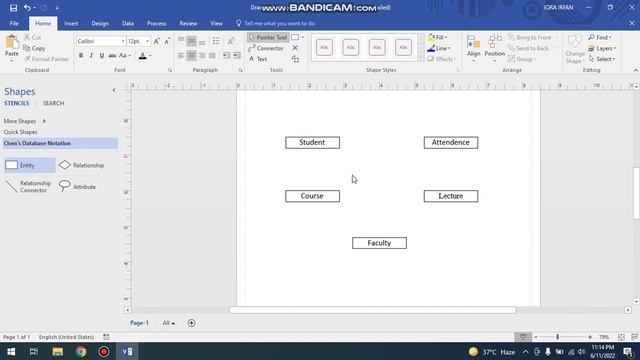This screenshot has height=360, width=640.
Task: Click the Paste clipboard icon
Action: click(12, 42)
